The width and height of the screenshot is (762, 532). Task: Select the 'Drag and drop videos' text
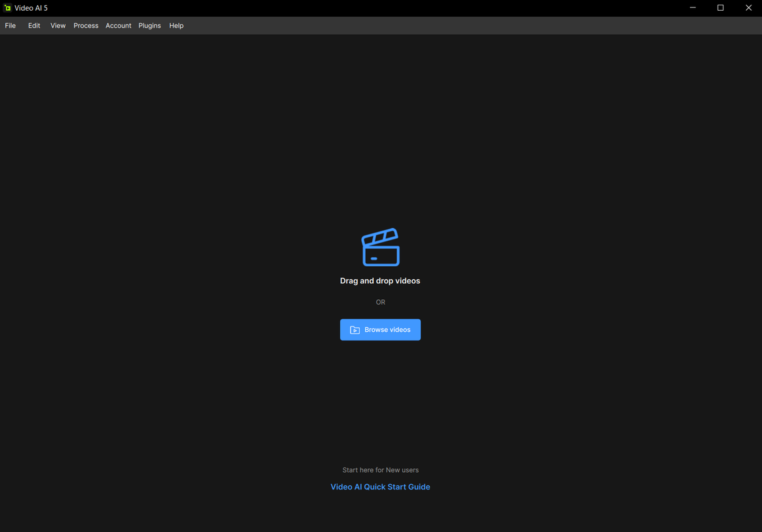(x=380, y=281)
